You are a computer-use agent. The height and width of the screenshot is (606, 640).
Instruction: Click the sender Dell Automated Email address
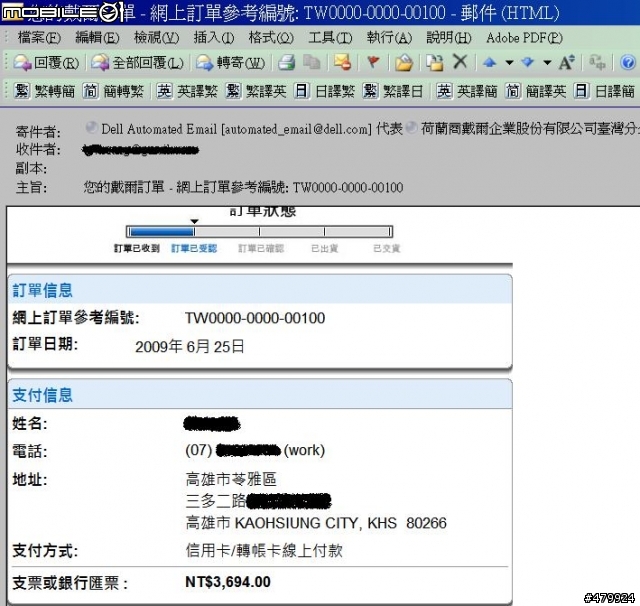pos(236,129)
